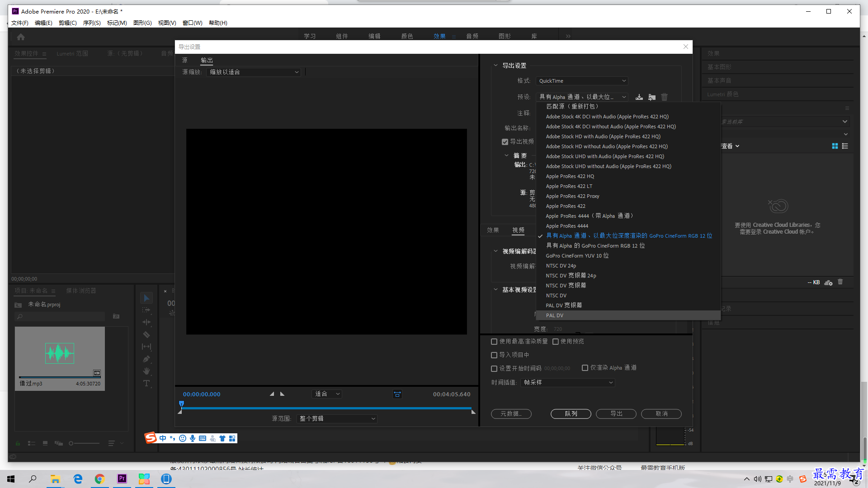Screen dimensions: 868x488
Task: Click the export preview playhead marker
Action: point(181,404)
